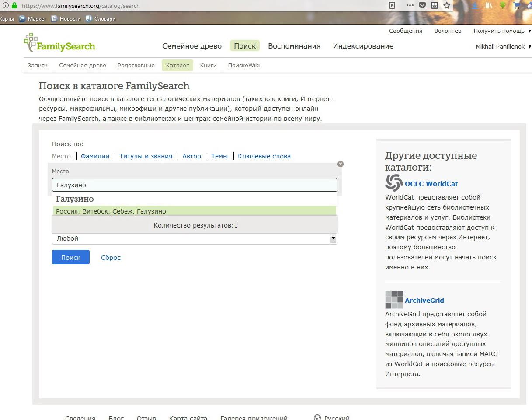
Task: Switch to ПоискоWiki sub-tab
Action: coord(244,65)
